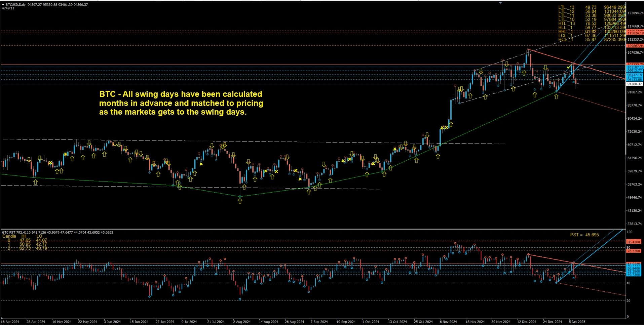Click the 59079.74 price scale label
Screen dimensions: 644x325
635,171
